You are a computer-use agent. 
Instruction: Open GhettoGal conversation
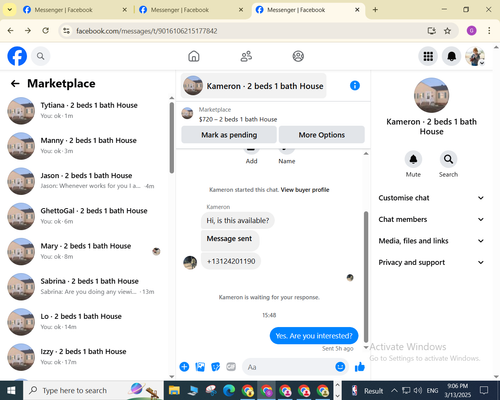coord(87,216)
